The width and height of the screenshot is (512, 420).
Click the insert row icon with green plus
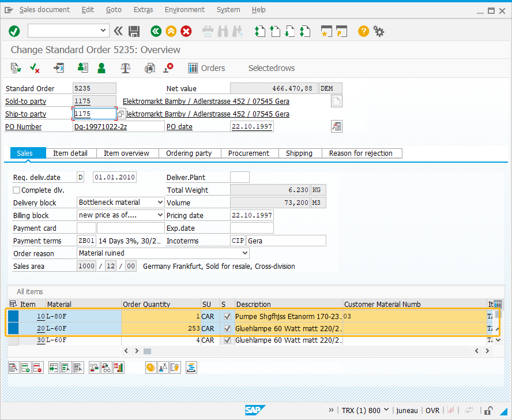tap(25, 367)
